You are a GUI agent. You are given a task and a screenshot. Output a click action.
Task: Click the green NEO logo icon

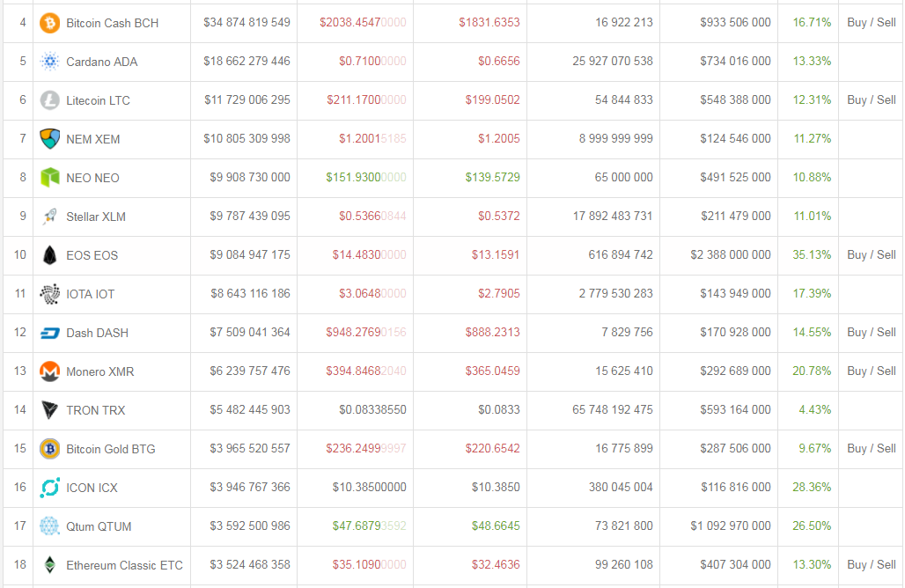(x=50, y=178)
